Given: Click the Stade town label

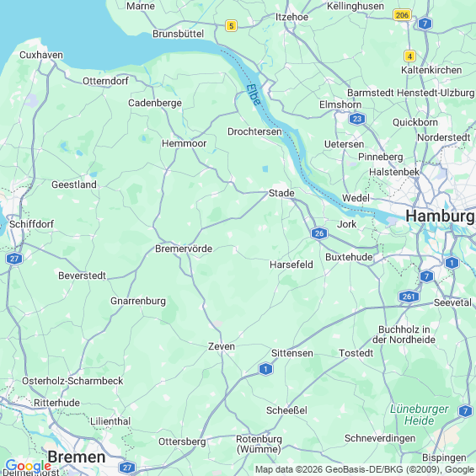Looking at the screenshot, I should (x=281, y=194).
